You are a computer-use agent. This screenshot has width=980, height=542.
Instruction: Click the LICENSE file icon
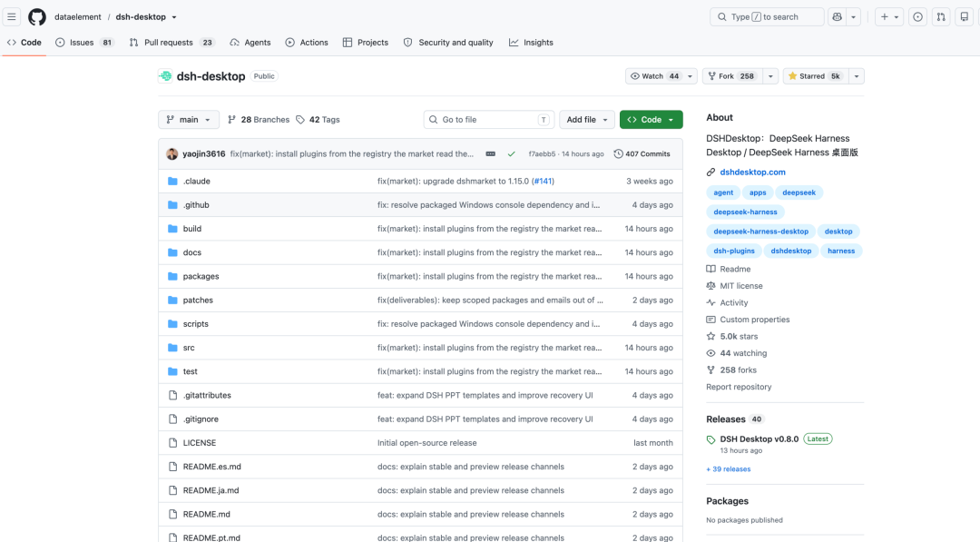[x=172, y=443]
